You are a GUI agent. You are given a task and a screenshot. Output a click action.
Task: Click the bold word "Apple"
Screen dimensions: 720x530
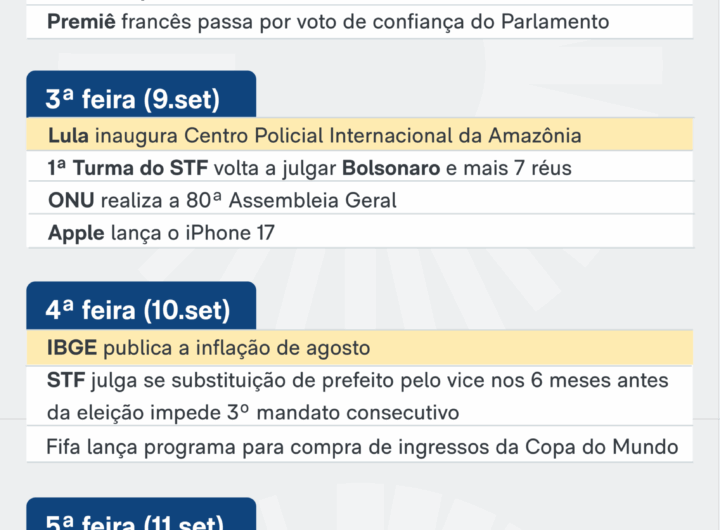tap(76, 233)
